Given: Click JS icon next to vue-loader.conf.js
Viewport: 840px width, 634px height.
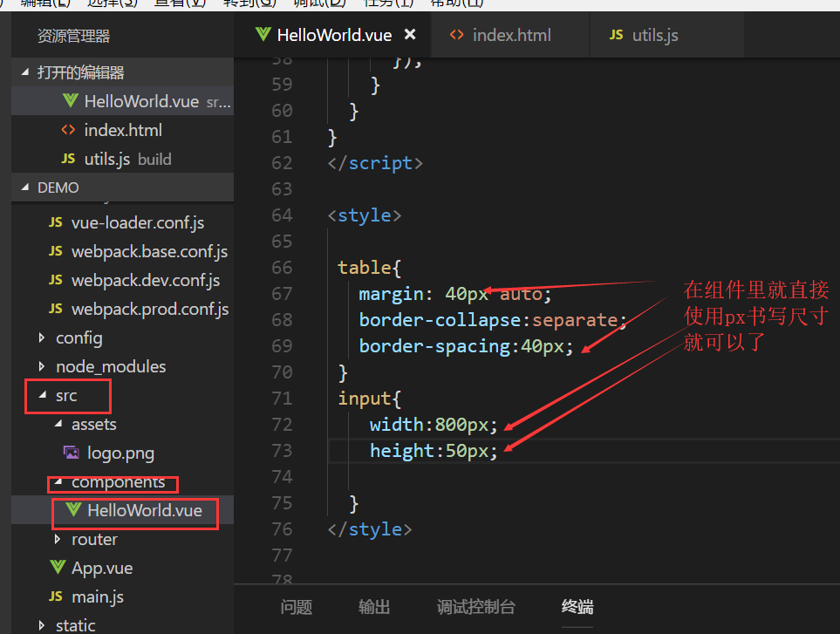Looking at the screenshot, I should click(56, 222).
